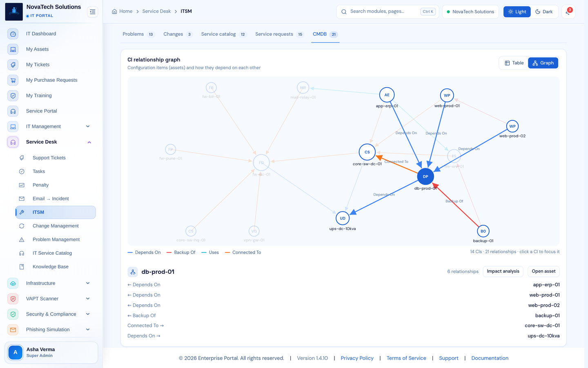This screenshot has width=588, height=368.
Task: Switch CMDB view to Graph
Action: 543,63
